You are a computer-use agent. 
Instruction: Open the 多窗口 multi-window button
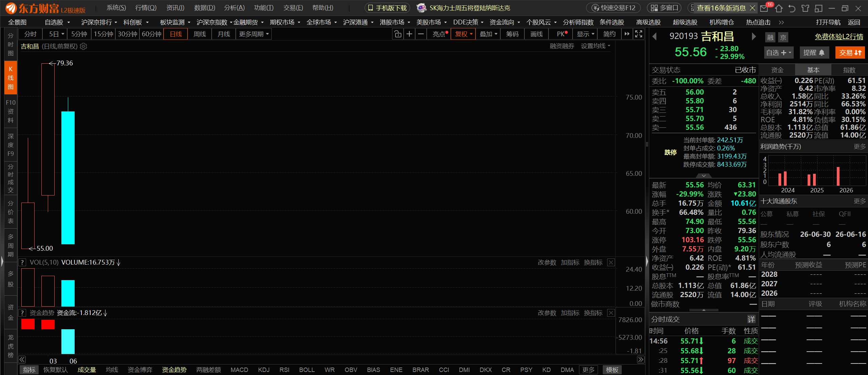click(664, 8)
